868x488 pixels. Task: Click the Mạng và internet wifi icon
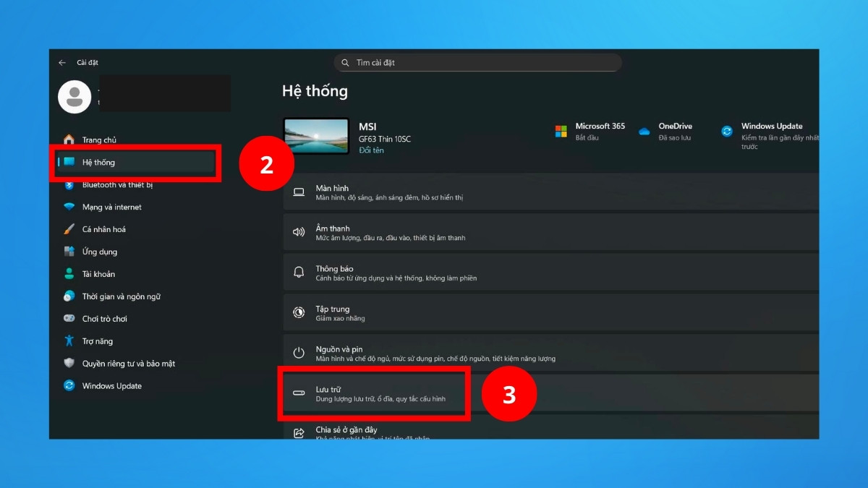(69, 207)
